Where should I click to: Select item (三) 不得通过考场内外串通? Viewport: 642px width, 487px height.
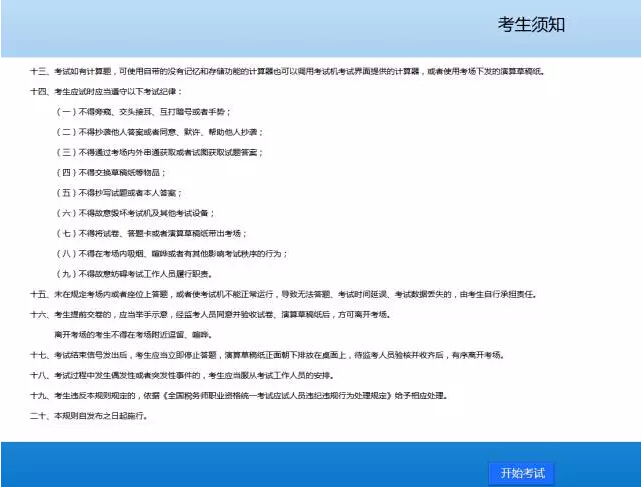[x=161, y=152]
